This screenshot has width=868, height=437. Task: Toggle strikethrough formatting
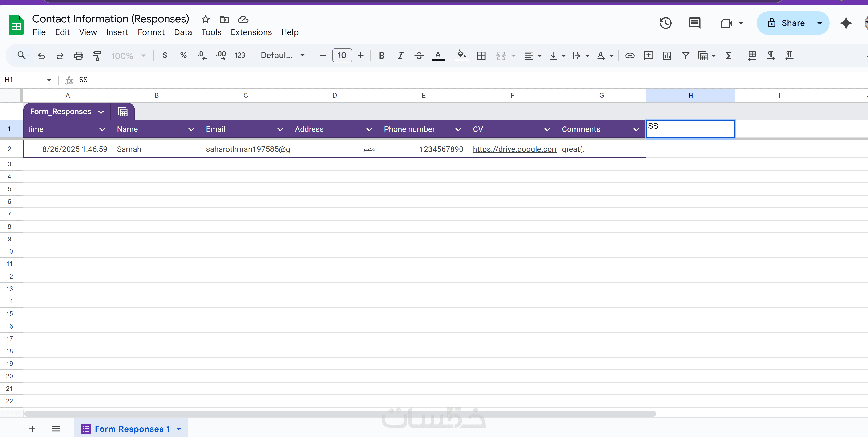tap(419, 56)
